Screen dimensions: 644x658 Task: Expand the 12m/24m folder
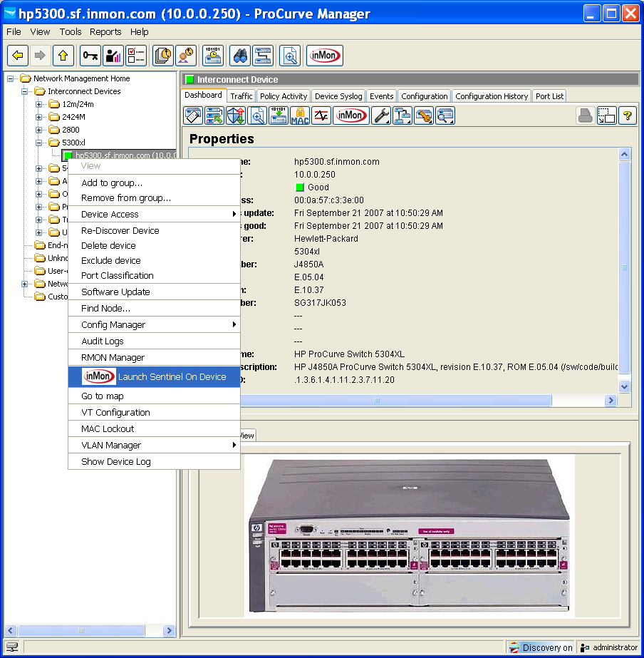point(39,104)
